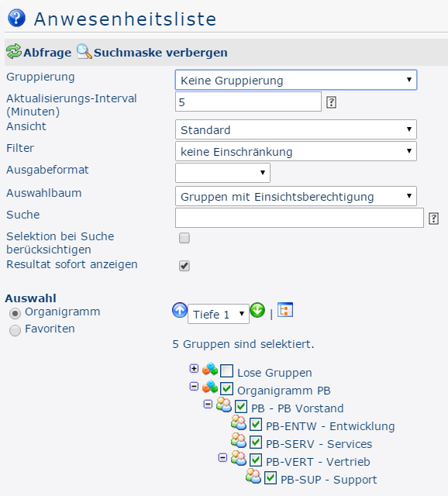This screenshot has width=448, height=496.
Task: Click the green Abfrage refresh icon
Action: tap(14, 52)
